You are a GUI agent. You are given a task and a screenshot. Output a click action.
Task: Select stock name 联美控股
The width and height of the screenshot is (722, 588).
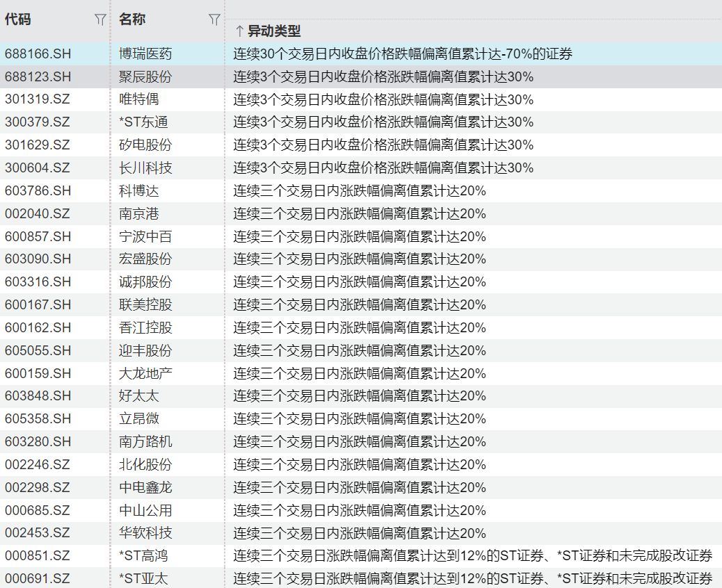pyautogui.click(x=145, y=305)
